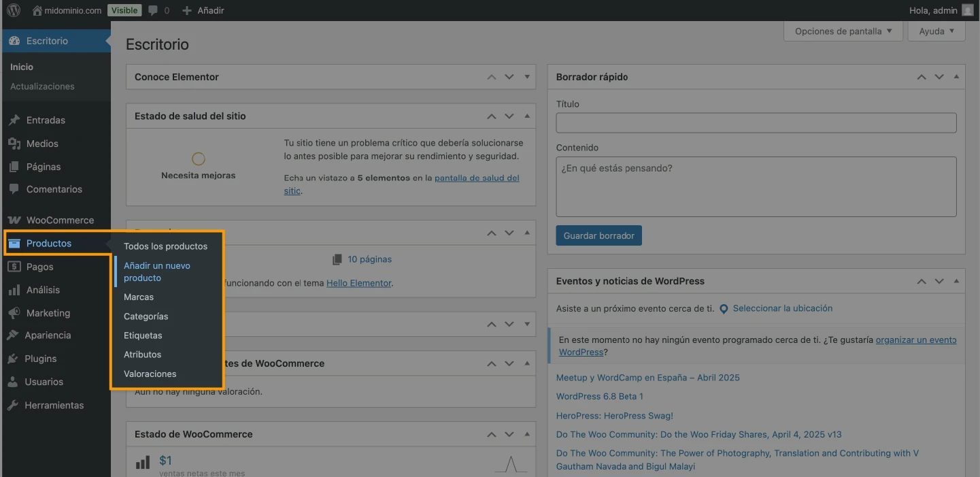
Task: Click the Escritorio dashboard gauge icon
Action: (x=14, y=41)
